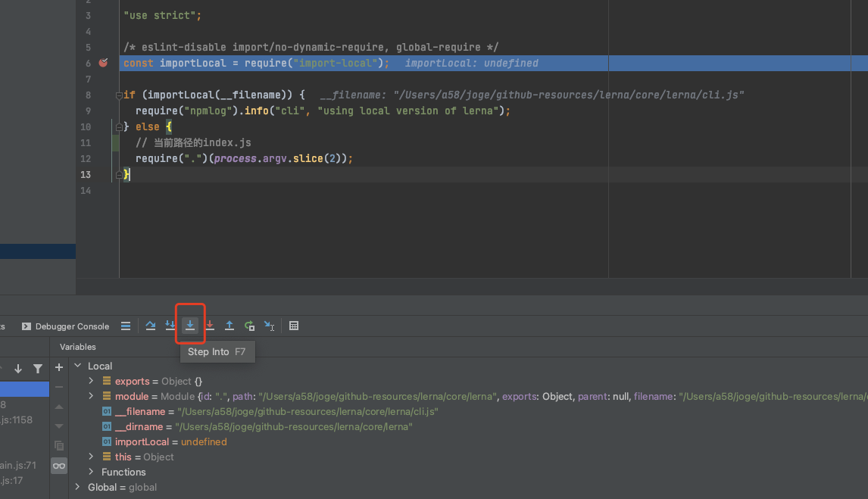Click the eslint-disable comment on line 5

coord(311,47)
